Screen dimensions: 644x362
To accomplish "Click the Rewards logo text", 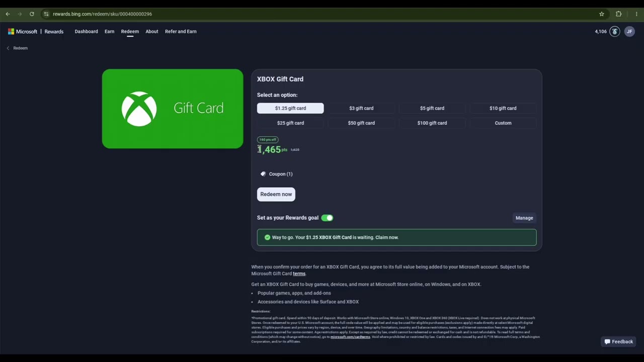I will coord(54,32).
